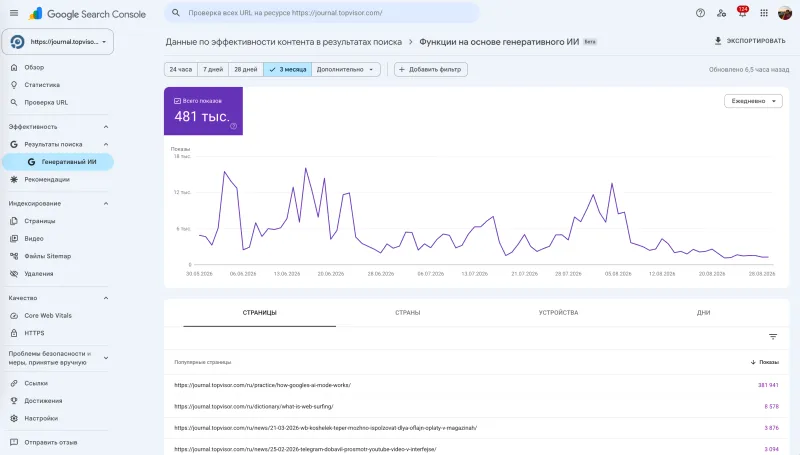Open the account profile avatar
The width and height of the screenshot is (800, 455).
pos(784,13)
